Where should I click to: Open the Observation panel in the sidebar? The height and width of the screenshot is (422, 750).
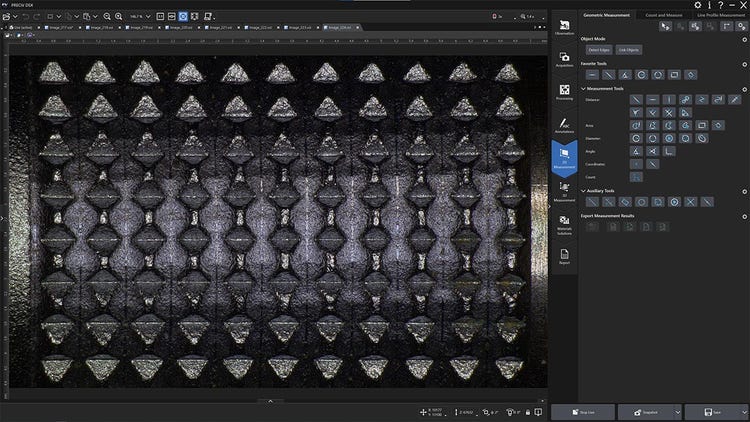564,27
